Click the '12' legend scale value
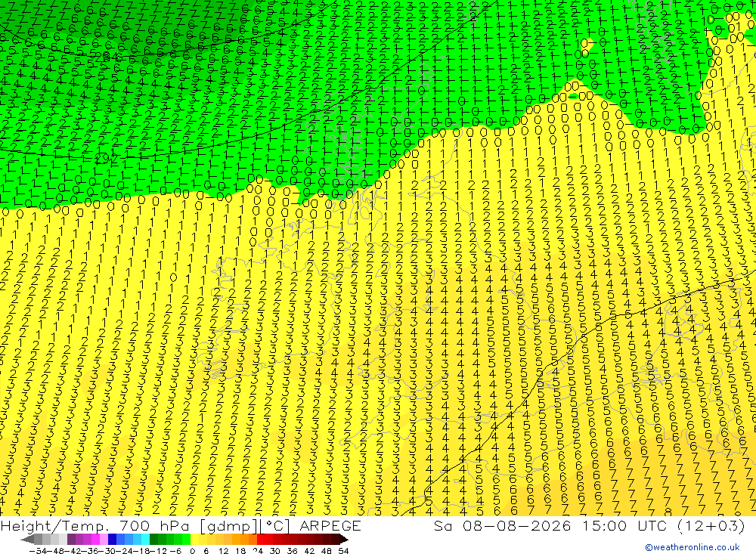 pyautogui.click(x=223, y=551)
